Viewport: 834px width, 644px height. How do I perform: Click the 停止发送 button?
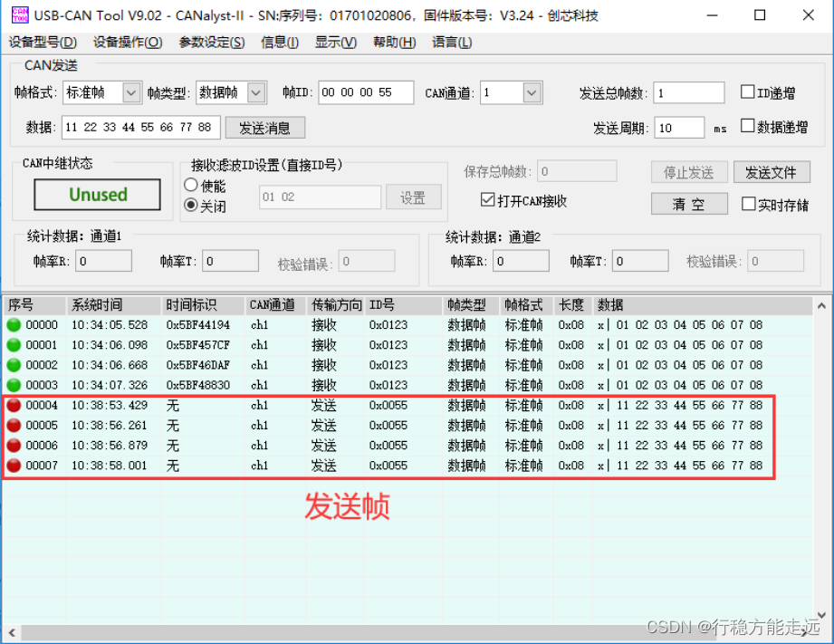pos(689,172)
